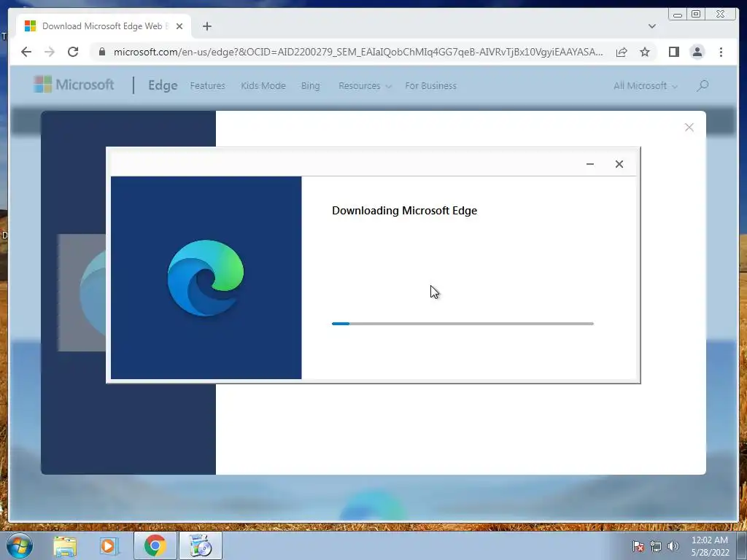Image resolution: width=747 pixels, height=560 pixels.
Task: Close the Download Microsoft Edge tab
Action: (179, 26)
